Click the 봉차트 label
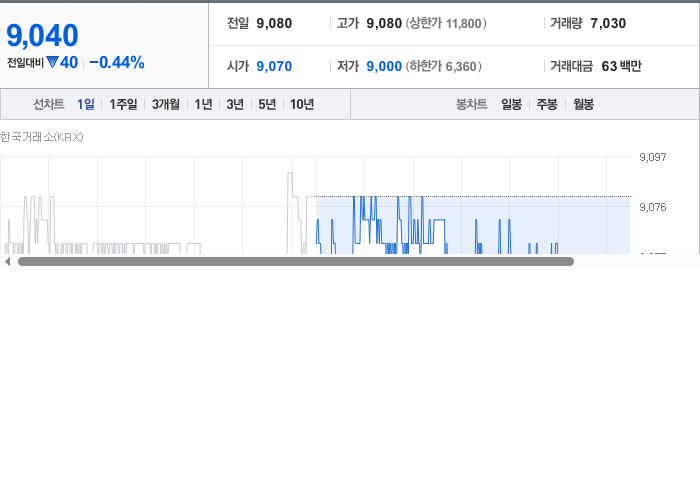The height and width of the screenshot is (490, 700). (471, 104)
